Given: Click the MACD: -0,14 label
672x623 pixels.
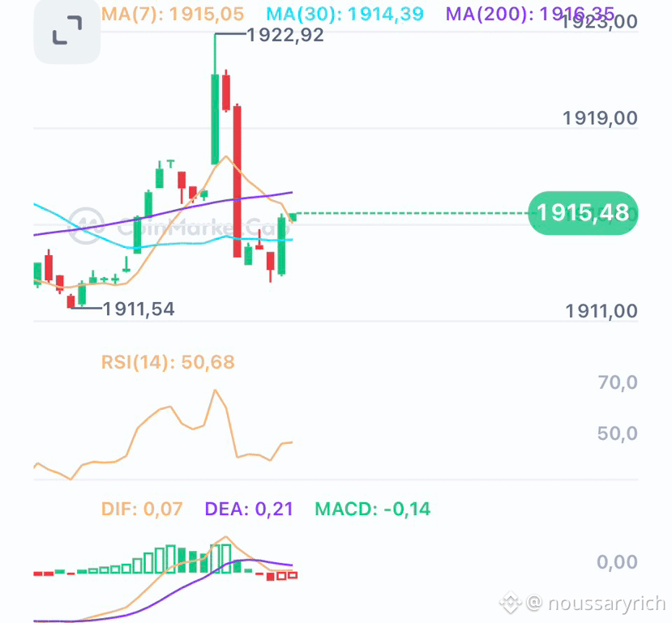Looking at the screenshot, I should [372, 509].
